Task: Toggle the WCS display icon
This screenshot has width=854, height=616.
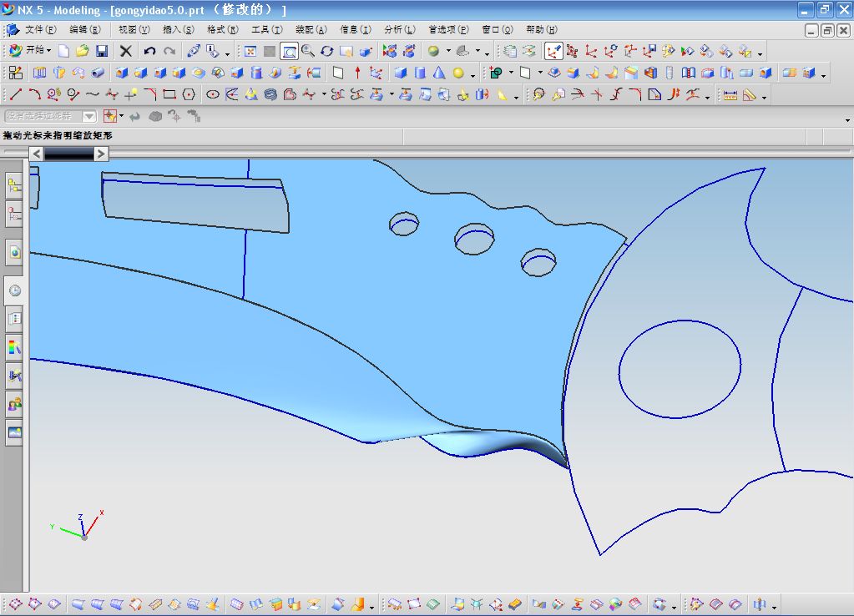Action: tap(553, 51)
